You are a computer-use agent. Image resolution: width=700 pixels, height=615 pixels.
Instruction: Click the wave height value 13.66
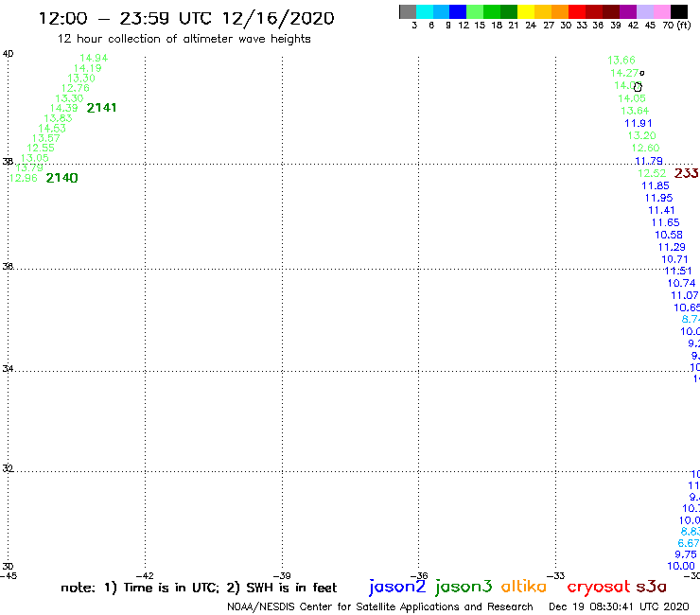point(621,61)
